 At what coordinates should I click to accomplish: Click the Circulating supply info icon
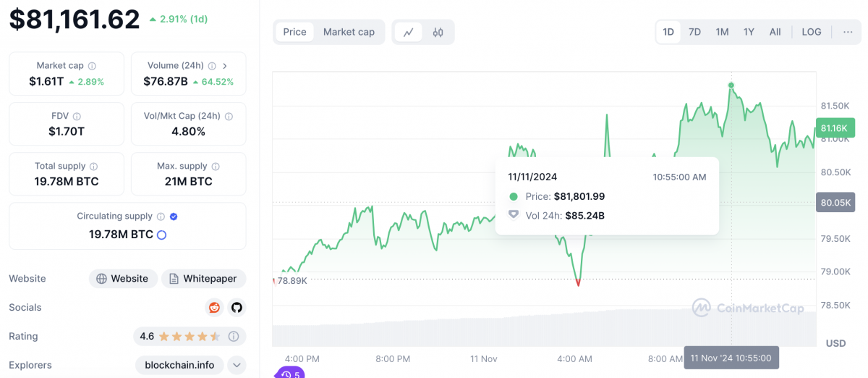[x=161, y=217]
